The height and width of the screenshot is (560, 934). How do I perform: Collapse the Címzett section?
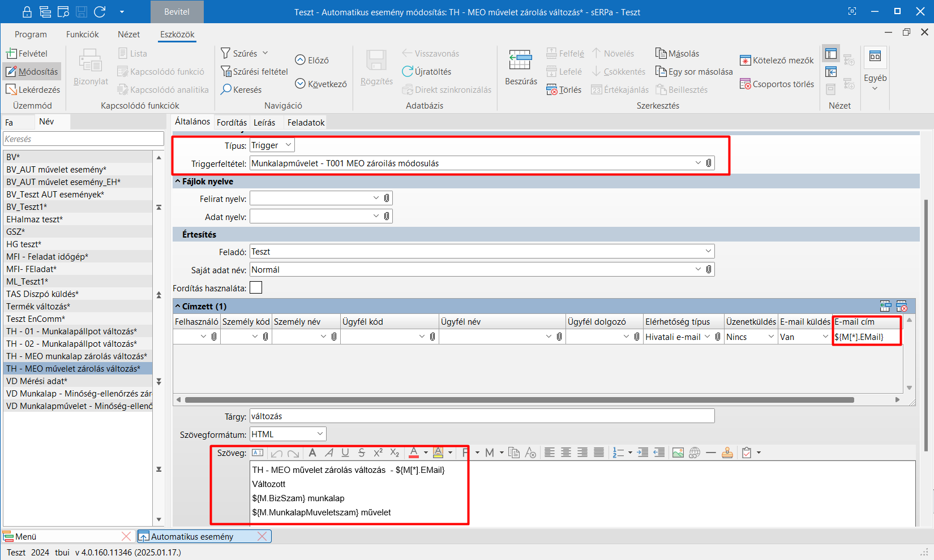point(178,306)
